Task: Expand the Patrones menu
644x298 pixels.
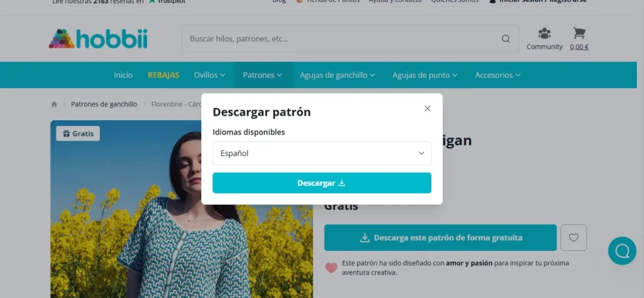Action: click(262, 75)
